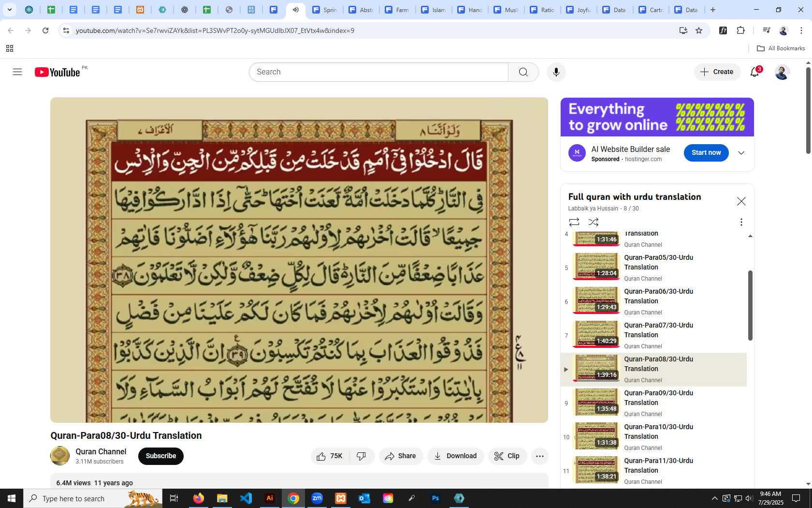Open playlist options three-dot menu
The image size is (812, 508).
(x=741, y=222)
